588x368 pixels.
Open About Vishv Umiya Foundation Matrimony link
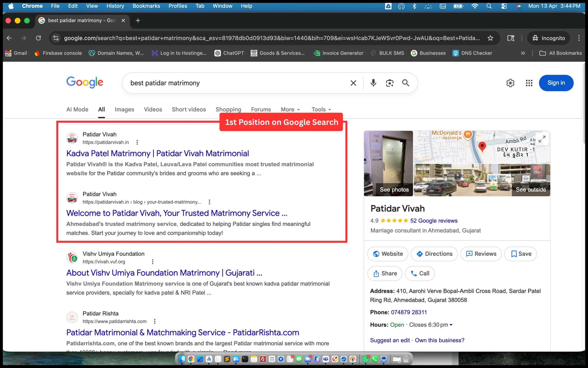(164, 273)
